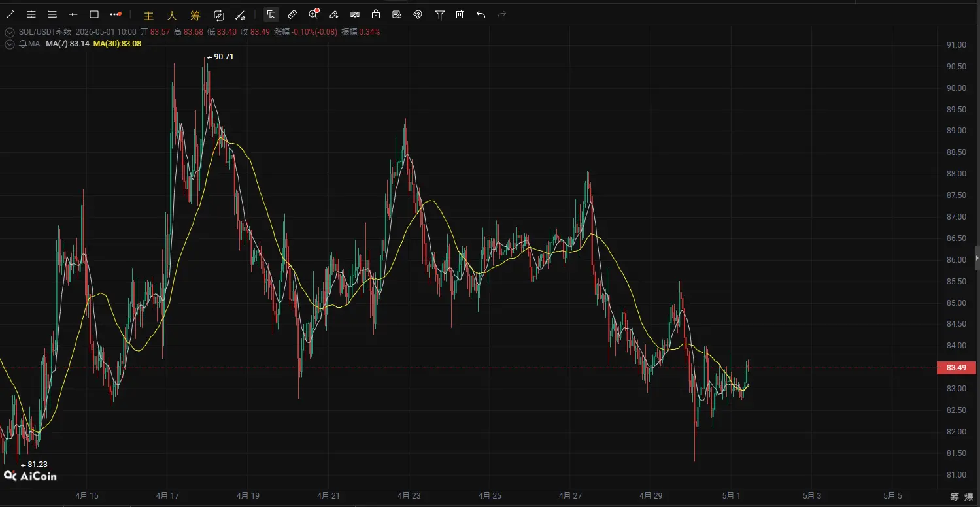Expand the right side panel arrow
Image resolution: width=980 pixels, height=507 pixels.
pos(977,258)
